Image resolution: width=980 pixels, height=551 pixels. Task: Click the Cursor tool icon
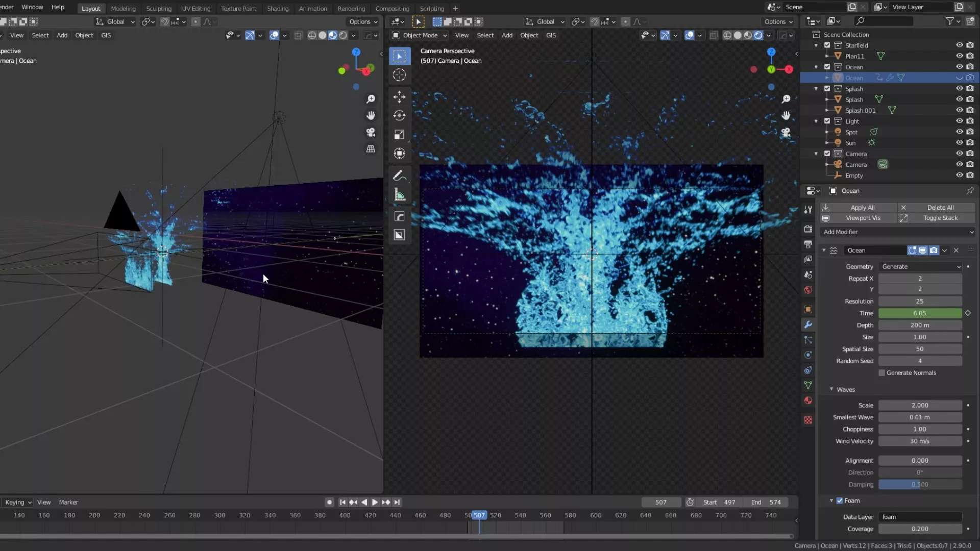tap(399, 75)
